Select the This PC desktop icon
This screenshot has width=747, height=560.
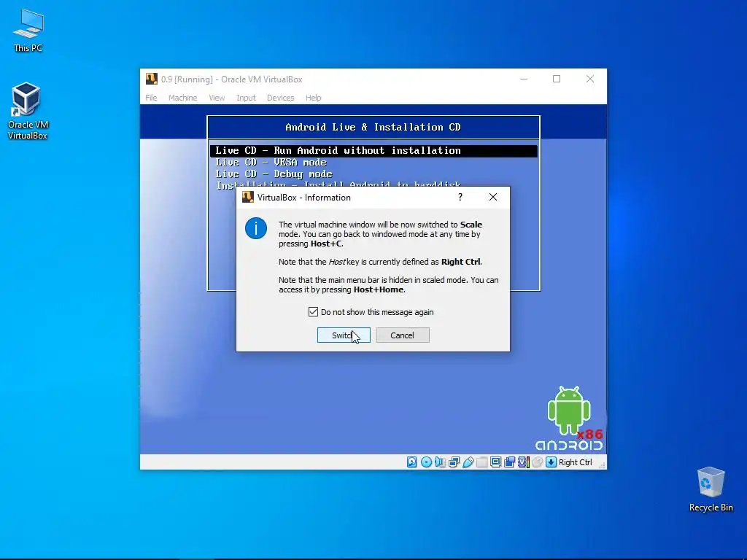[28, 31]
